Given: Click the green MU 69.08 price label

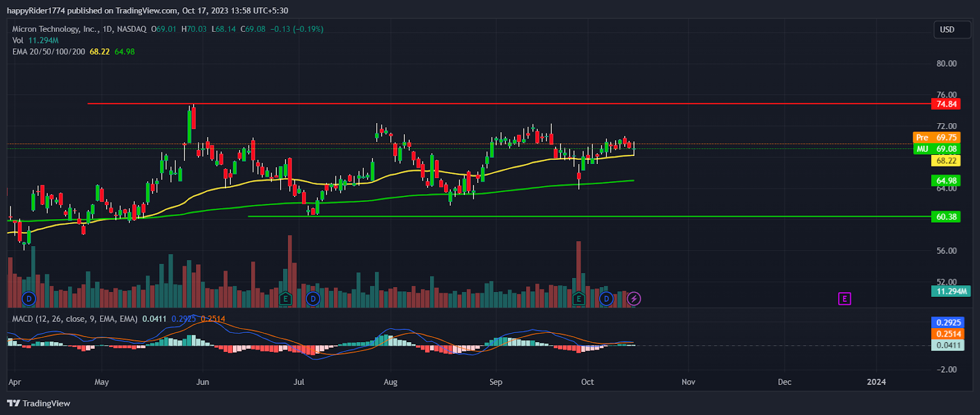Looking at the screenshot, I should (937, 149).
